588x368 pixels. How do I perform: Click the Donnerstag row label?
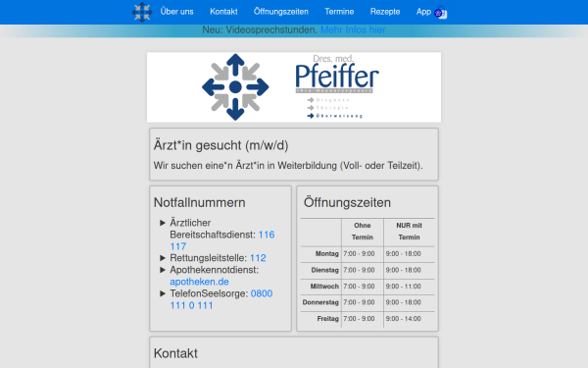(x=320, y=302)
